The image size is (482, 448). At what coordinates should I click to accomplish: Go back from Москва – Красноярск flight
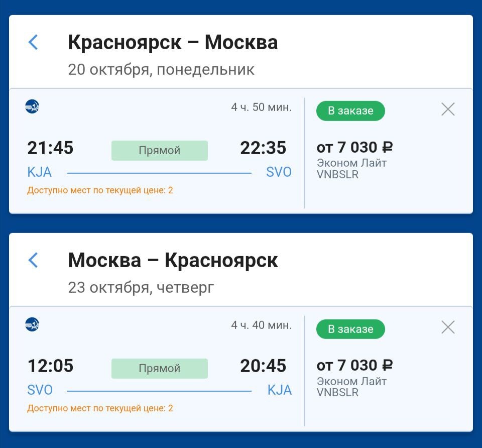click(x=33, y=260)
